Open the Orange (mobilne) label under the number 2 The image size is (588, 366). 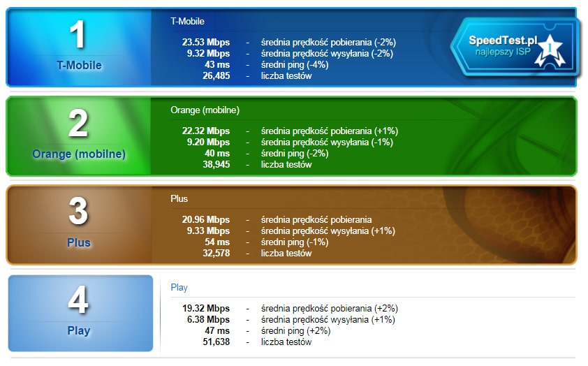coord(79,154)
